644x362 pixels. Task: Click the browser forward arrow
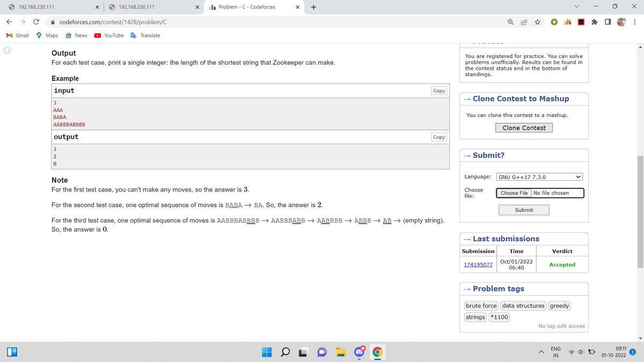[x=22, y=22]
